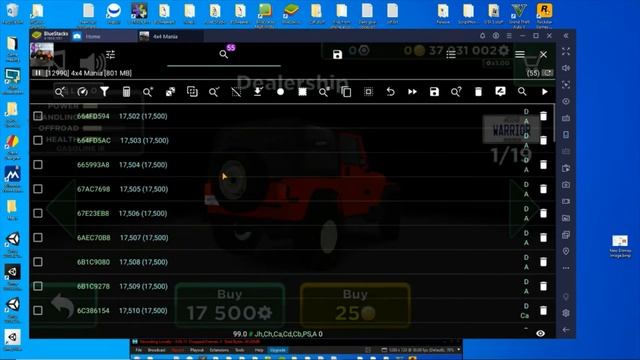Click Upgrade in the recorder window
640x360 pixels.
278,350
